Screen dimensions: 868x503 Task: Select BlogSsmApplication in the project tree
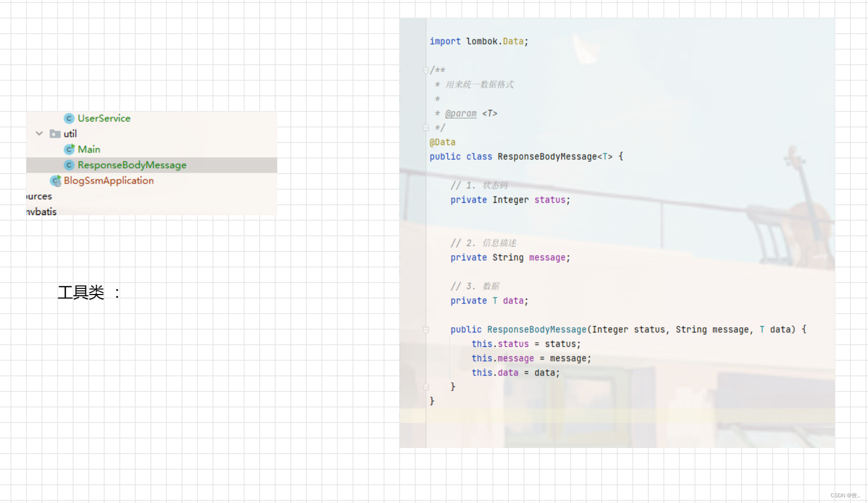click(x=109, y=180)
